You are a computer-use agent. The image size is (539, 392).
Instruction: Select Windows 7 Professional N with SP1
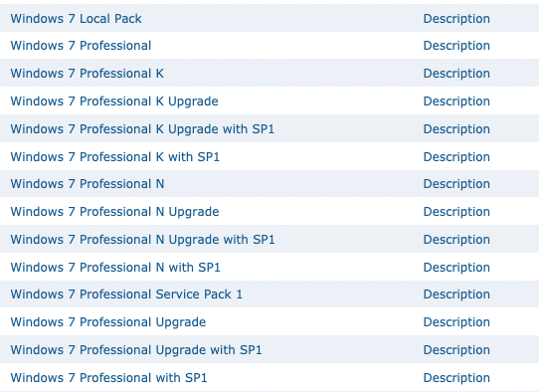[x=115, y=268]
